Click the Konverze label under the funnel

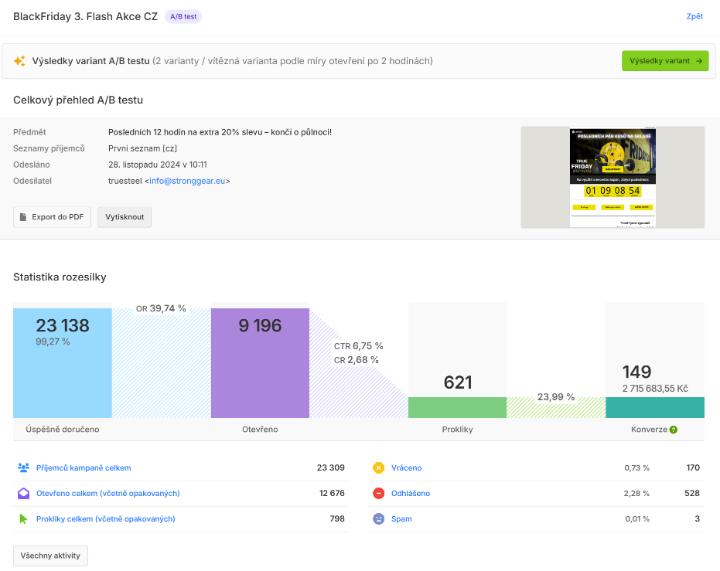(649, 430)
